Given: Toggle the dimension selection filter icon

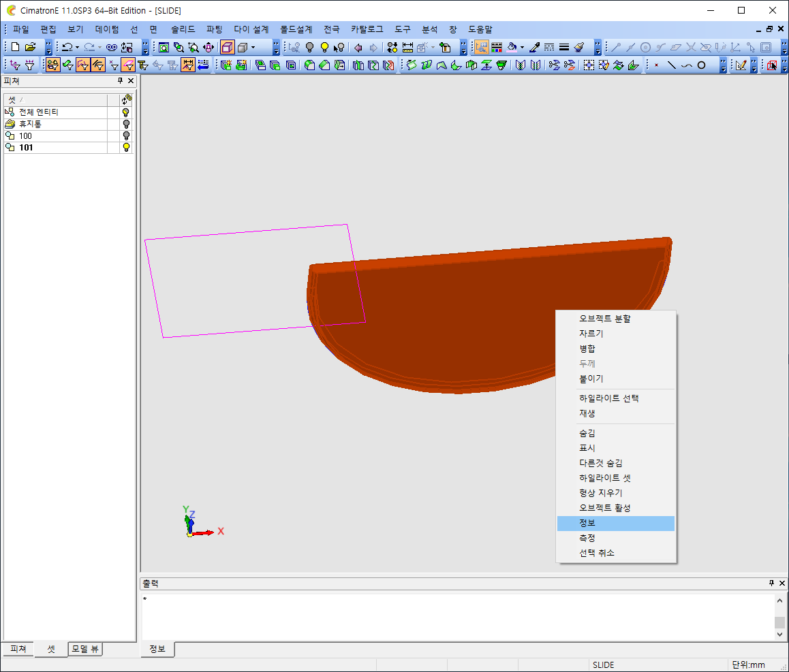Looking at the screenshot, I should click(187, 65).
